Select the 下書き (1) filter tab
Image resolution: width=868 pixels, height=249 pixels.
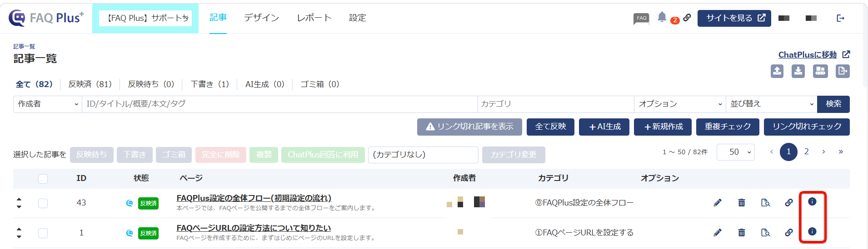(x=210, y=84)
